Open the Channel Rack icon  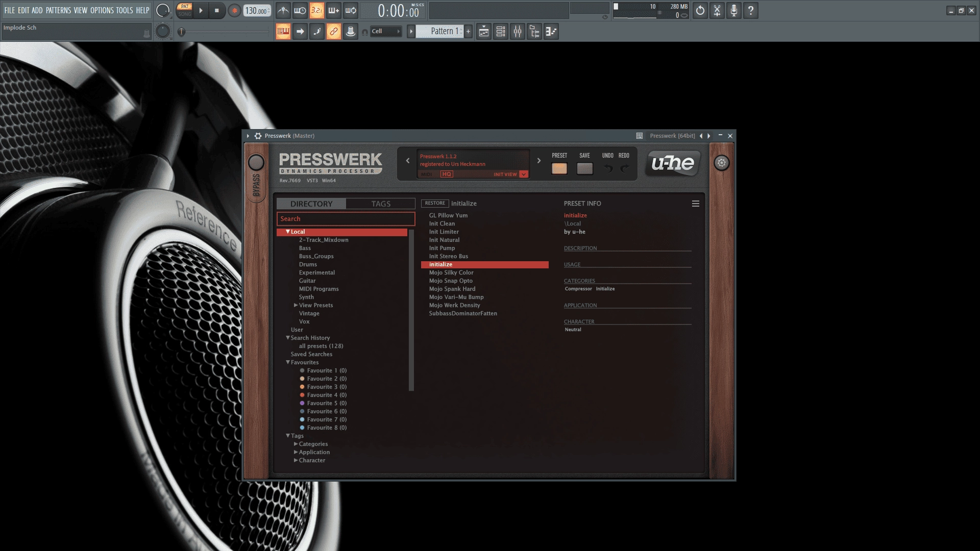coord(501,32)
